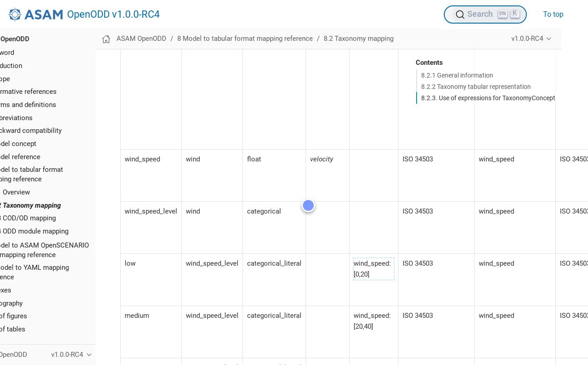Open ODD module mapping sidebar item
The height and width of the screenshot is (365, 588).
coord(35,231)
